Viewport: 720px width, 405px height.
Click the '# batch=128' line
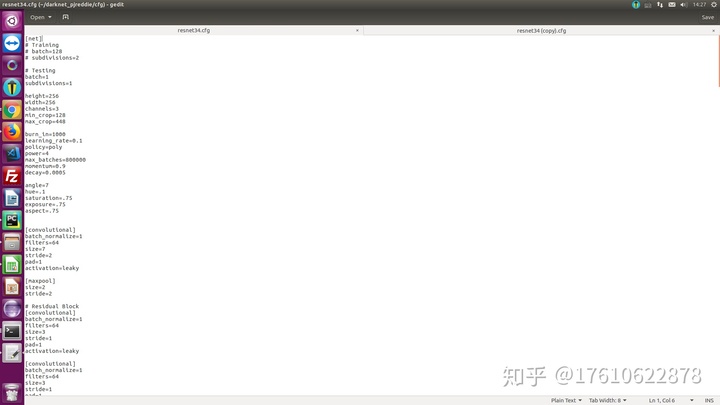(x=44, y=51)
